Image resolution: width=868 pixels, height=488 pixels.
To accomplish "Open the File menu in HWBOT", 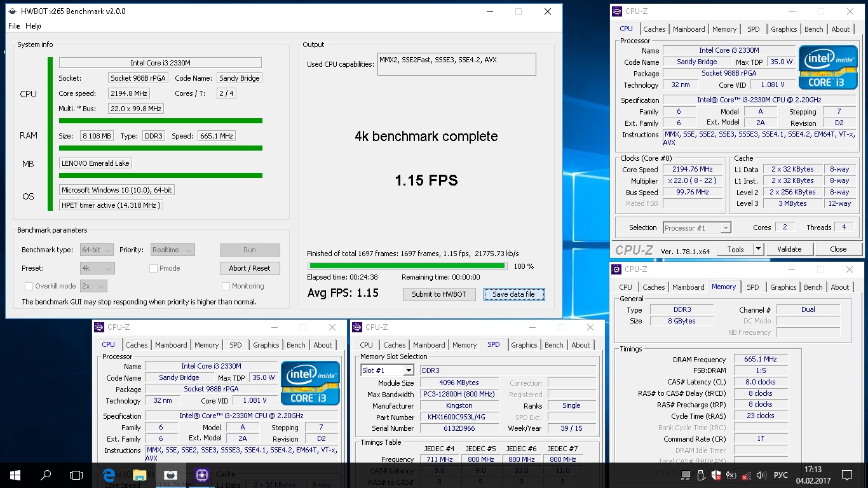I will (14, 26).
